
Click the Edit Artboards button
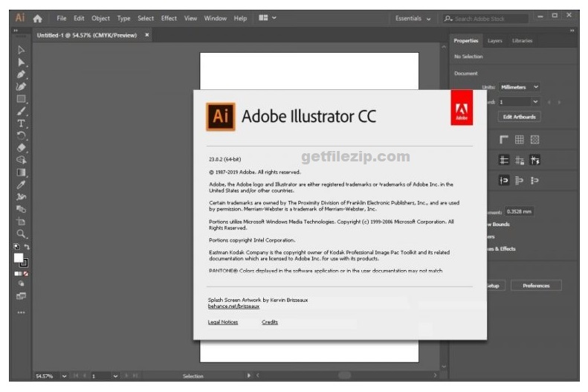coord(520,117)
